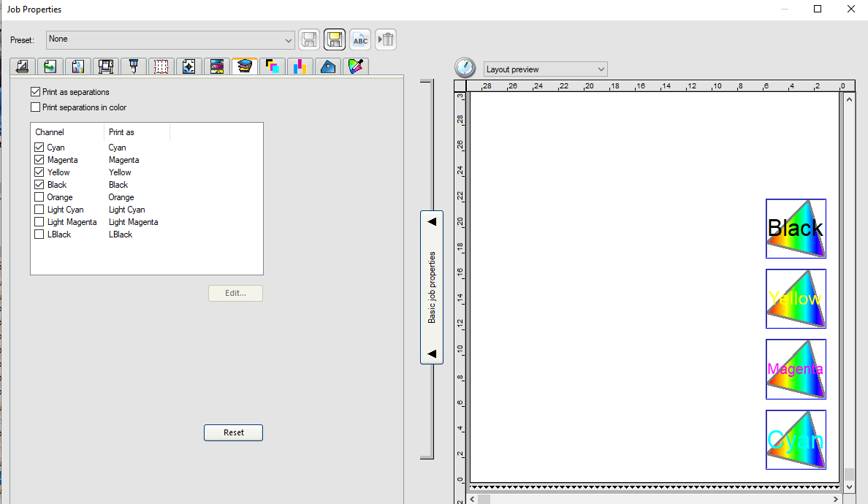
Task: Check the Light Magenta channel checkbox
Action: tap(39, 222)
